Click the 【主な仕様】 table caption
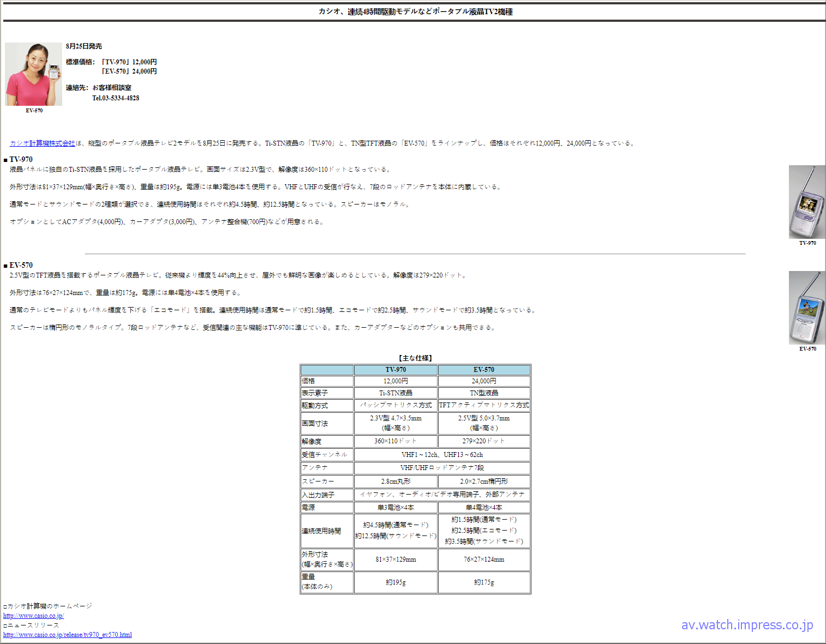The image size is (826, 644). click(x=415, y=358)
